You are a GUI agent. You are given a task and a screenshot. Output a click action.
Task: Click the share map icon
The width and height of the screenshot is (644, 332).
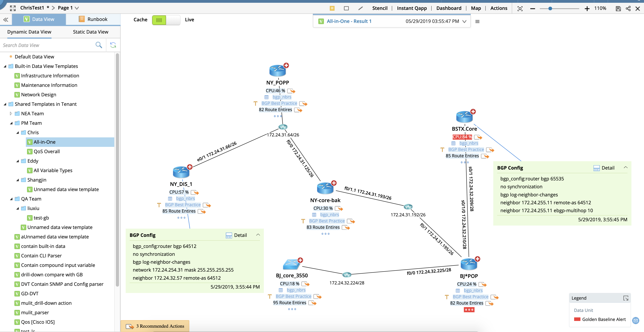pyautogui.click(x=628, y=8)
